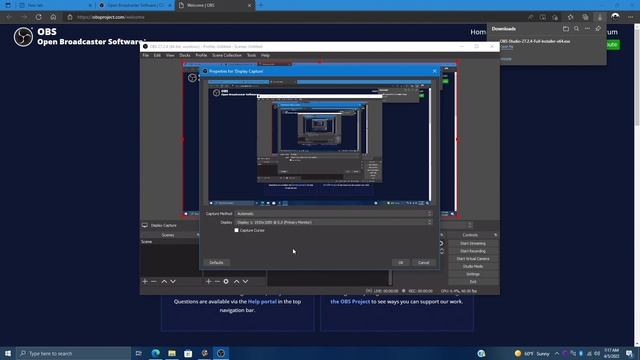This screenshot has height=360, width=640.
Task: Open the Docks menu in OBS
Action: pyautogui.click(x=184, y=55)
